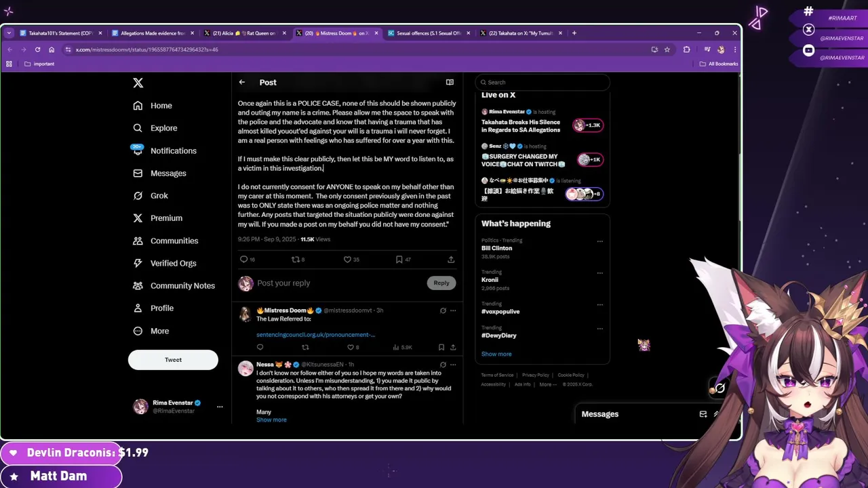Screen dimensions: 868x488
Task: Open the sentencingcouncil.org.uk link
Action: tap(315, 335)
